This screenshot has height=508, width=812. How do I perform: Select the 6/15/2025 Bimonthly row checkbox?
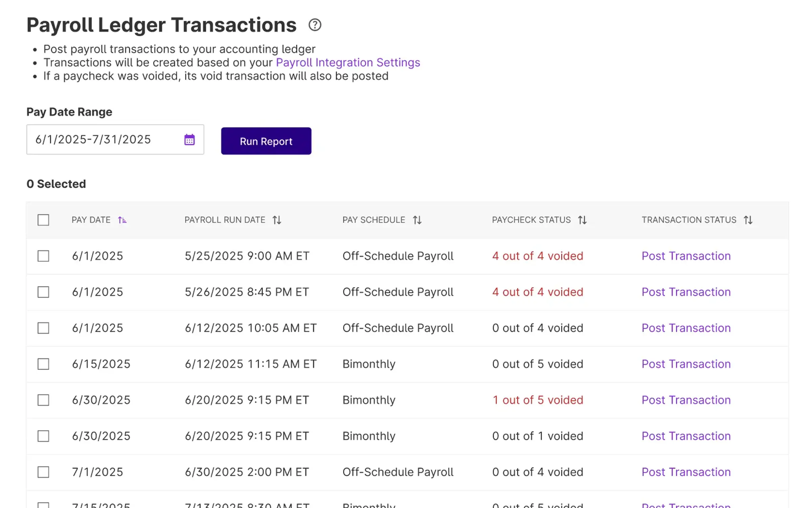point(43,364)
